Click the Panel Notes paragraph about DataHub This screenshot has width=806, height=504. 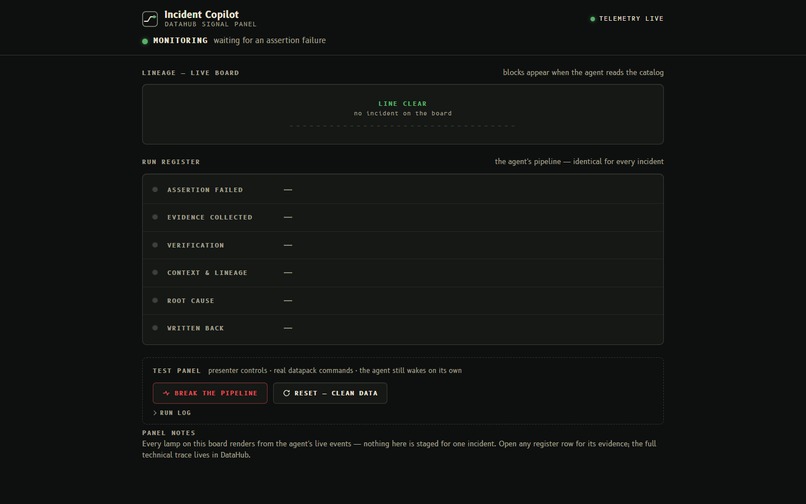point(399,449)
